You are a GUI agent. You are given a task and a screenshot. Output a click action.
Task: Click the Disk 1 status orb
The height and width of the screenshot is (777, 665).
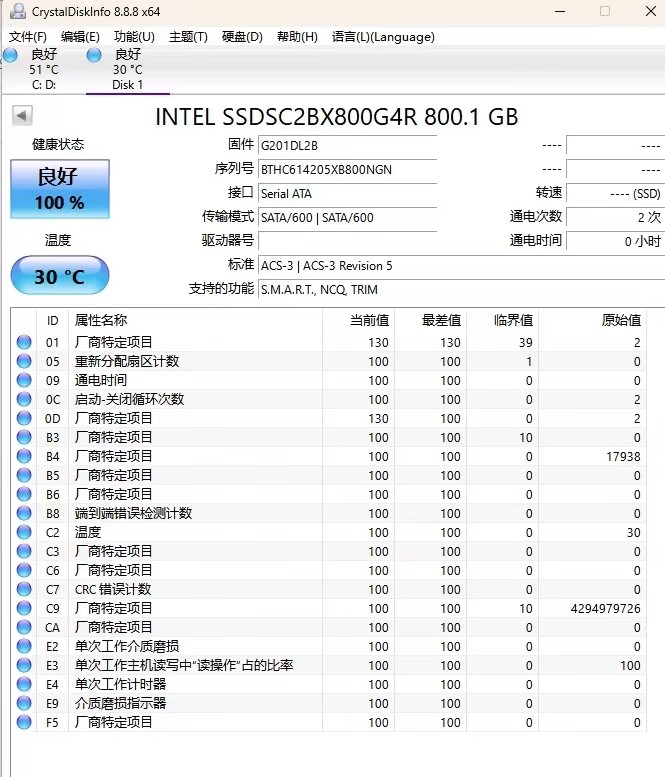point(94,55)
